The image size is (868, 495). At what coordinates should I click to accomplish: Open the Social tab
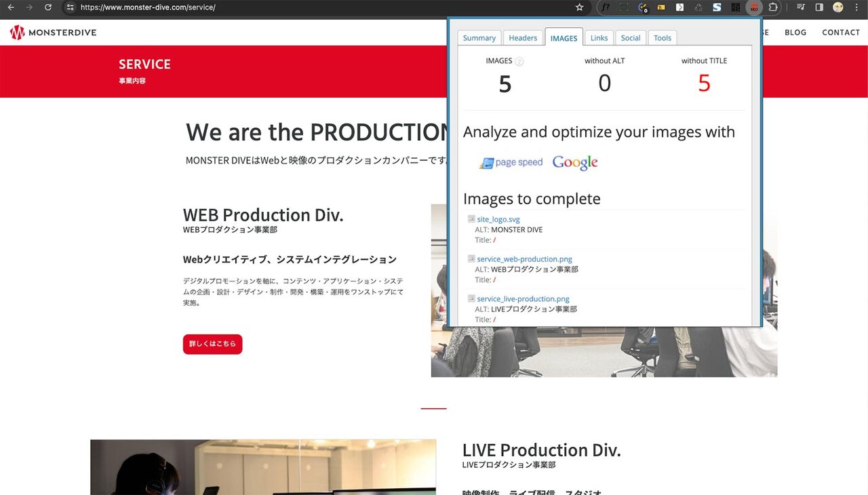pos(631,38)
